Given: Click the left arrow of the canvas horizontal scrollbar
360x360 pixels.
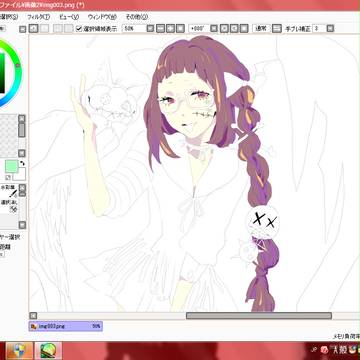Looking at the screenshot, I should (x=33, y=315).
